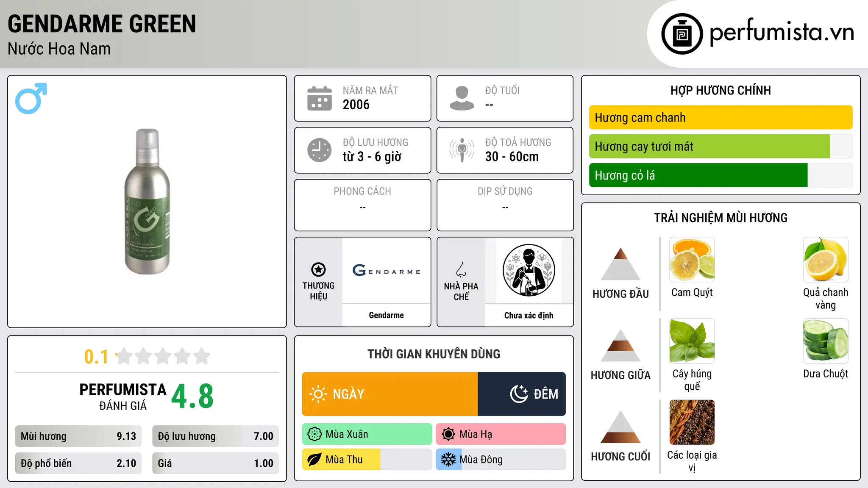Click the perfumista.vn site name
This screenshot has height=488, width=868.
782,33
